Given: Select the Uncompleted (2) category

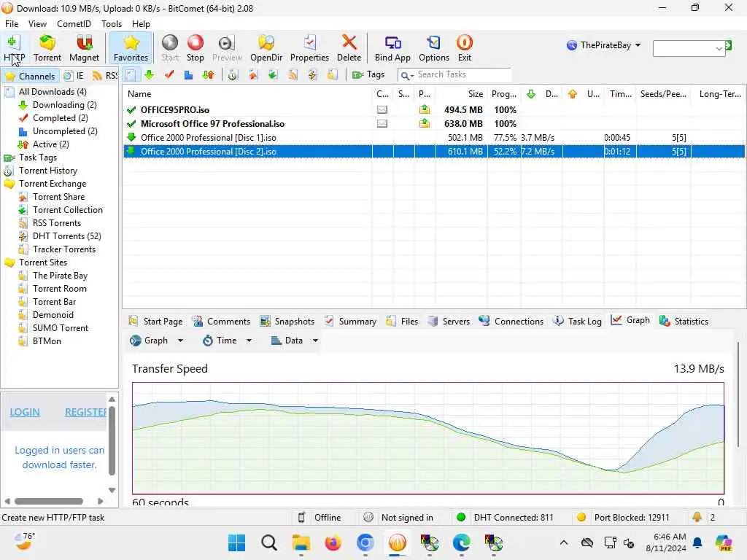Looking at the screenshot, I should coord(65,131).
